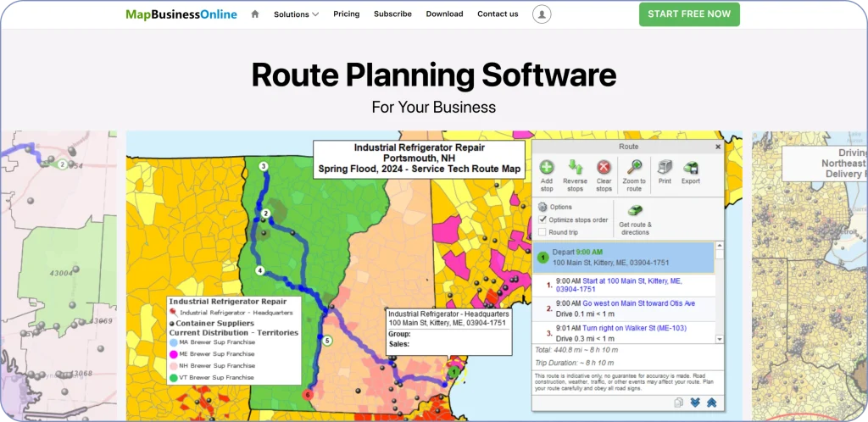Select red route stop marker 6

(x=308, y=395)
